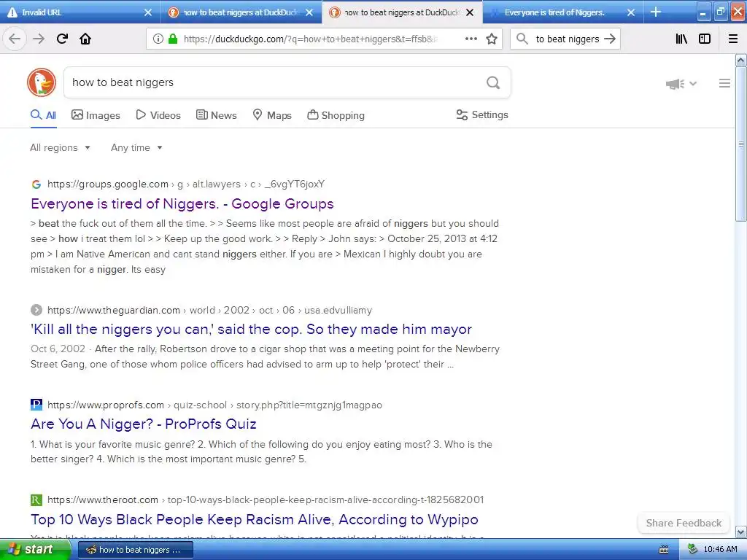Reload the current page
This screenshot has height=560, width=747.
(62, 39)
